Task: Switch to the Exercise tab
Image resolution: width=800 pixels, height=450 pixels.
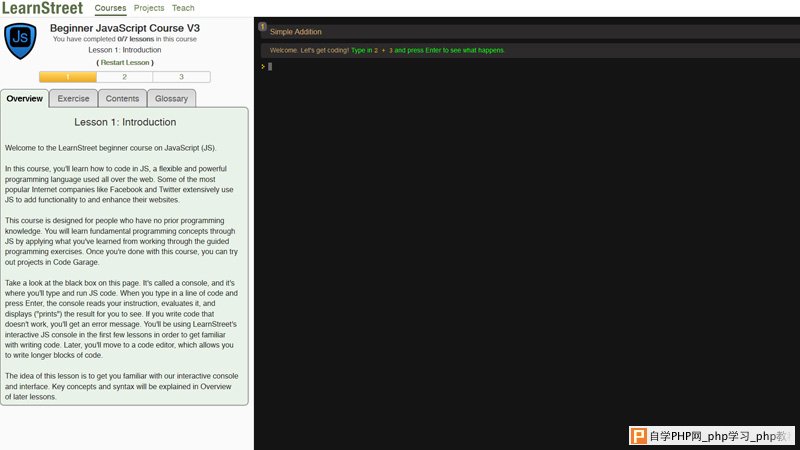Action: [73, 98]
